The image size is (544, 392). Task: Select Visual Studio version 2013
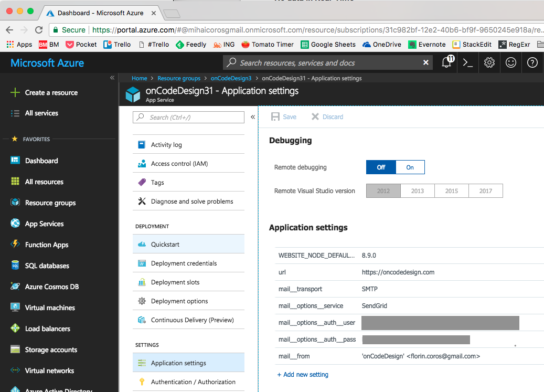(x=418, y=191)
